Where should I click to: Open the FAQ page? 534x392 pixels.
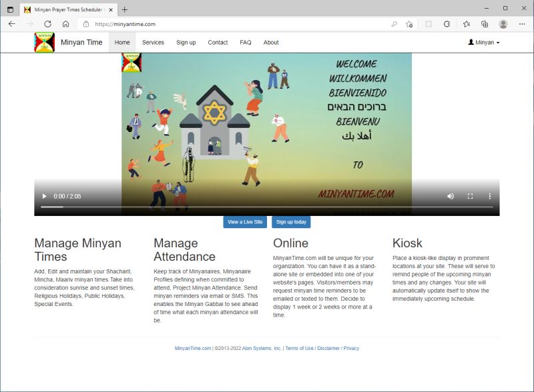[x=246, y=43]
